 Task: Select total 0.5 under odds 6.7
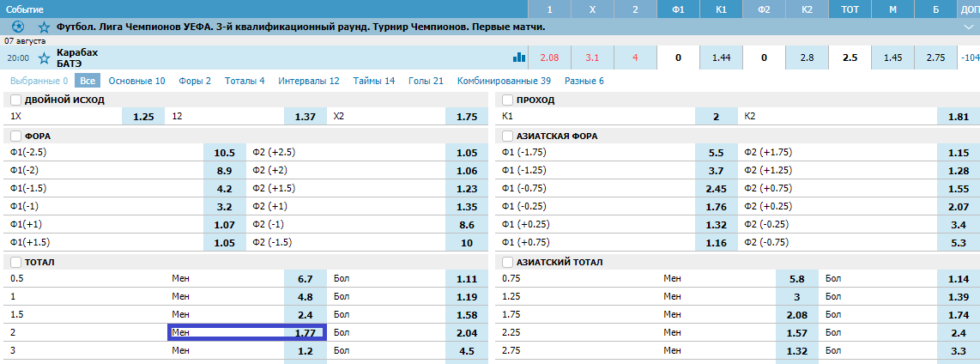(305, 278)
